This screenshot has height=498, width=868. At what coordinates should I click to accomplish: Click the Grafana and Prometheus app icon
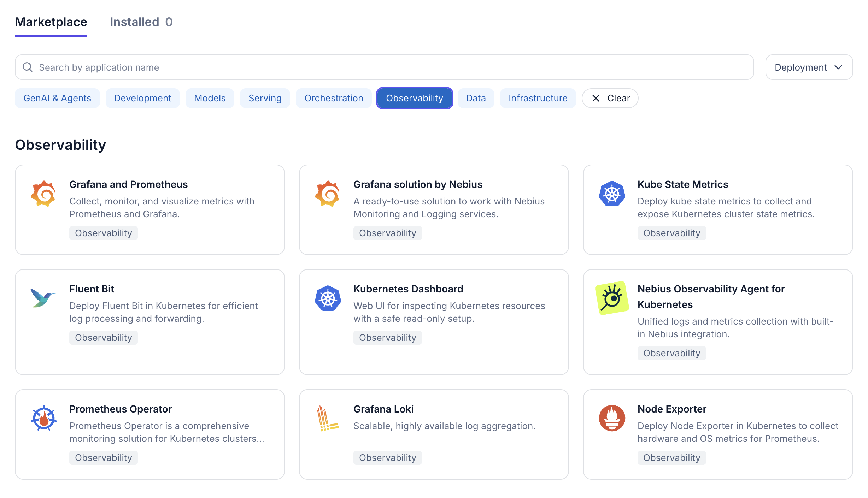43,193
